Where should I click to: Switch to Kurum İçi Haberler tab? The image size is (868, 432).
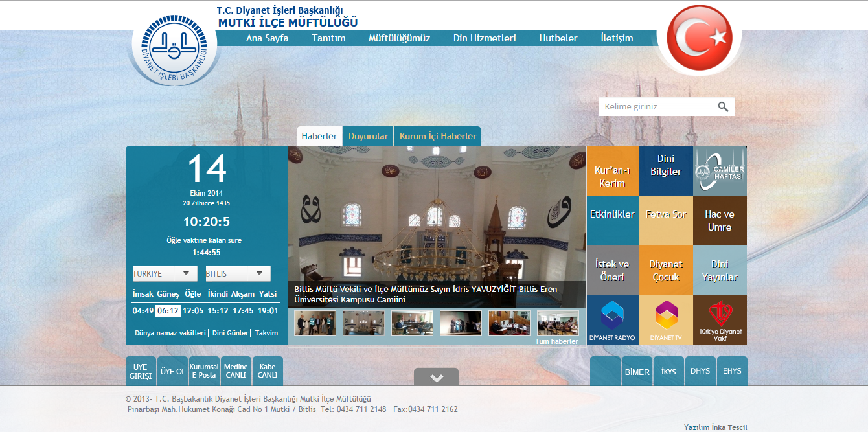pyautogui.click(x=438, y=137)
